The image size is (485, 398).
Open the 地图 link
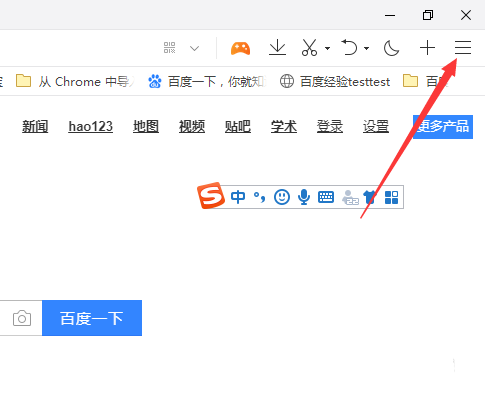146,127
